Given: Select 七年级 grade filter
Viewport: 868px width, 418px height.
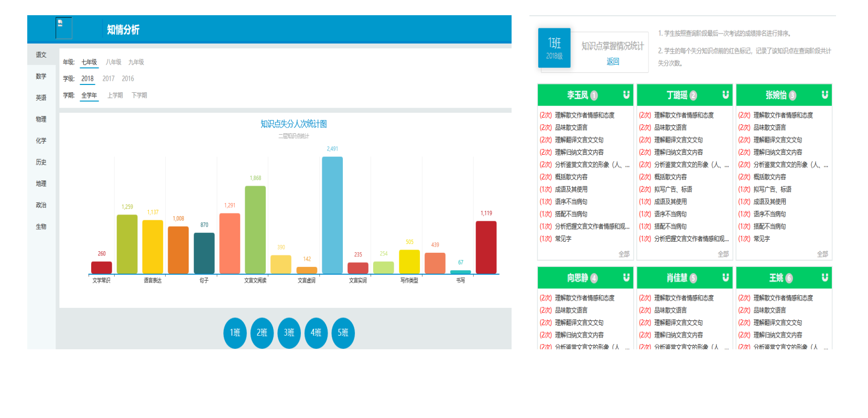Looking at the screenshot, I should pos(89,62).
